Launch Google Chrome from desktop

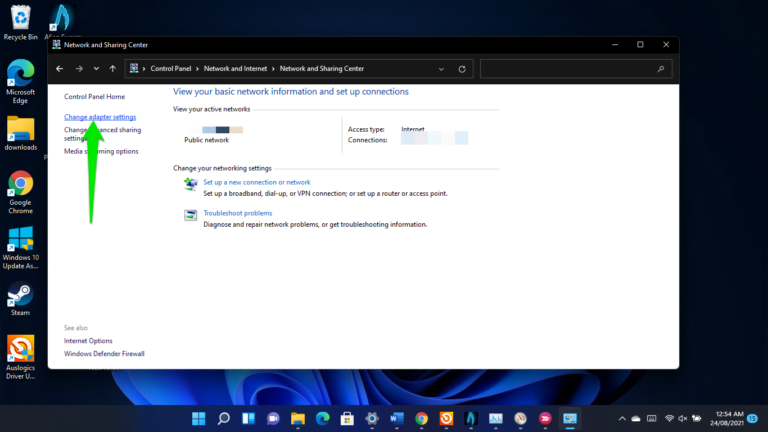pos(20,192)
